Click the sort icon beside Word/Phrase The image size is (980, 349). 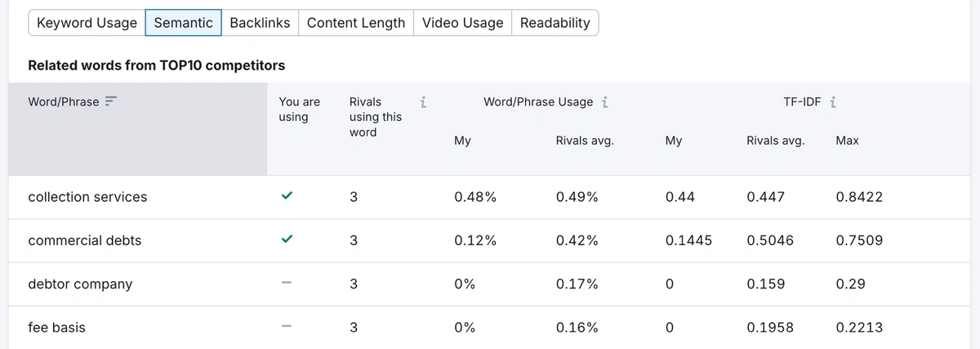(x=112, y=101)
